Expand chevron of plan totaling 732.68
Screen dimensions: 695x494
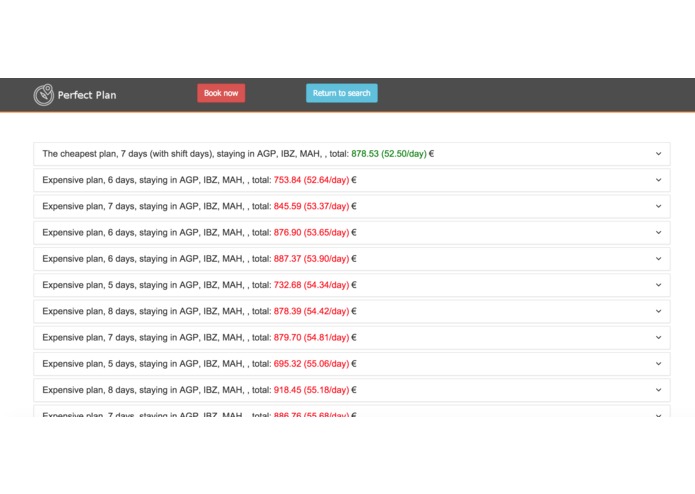(658, 285)
